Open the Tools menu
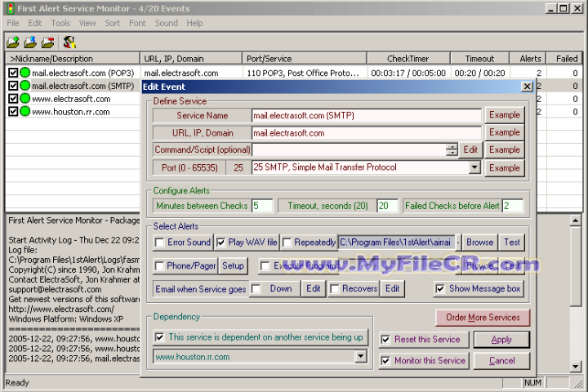This screenshot has height=392, width=588. pos(60,23)
